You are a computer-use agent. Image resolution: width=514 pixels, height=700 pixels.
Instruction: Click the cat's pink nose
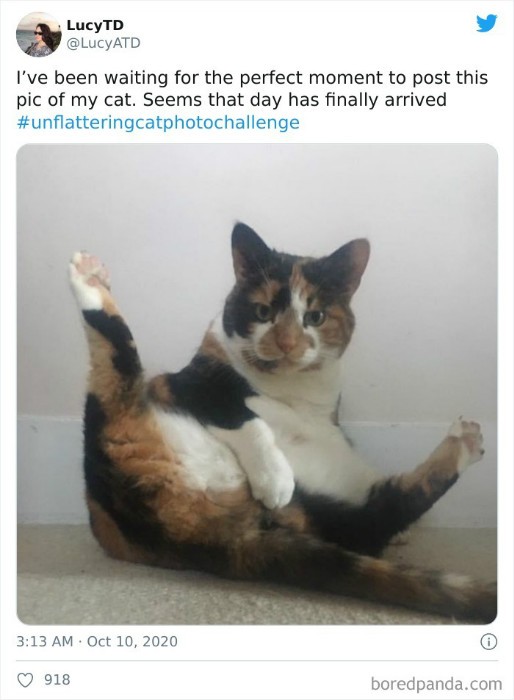click(286, 344)
